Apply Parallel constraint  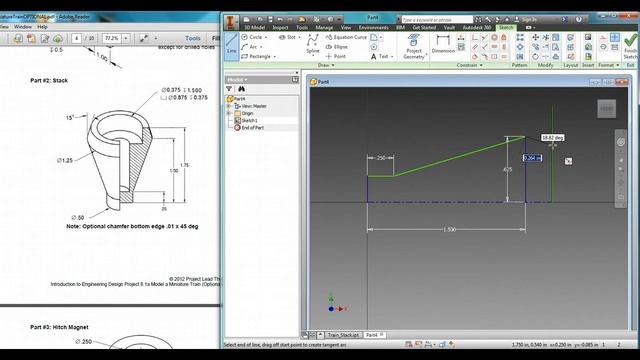point(475,47)
